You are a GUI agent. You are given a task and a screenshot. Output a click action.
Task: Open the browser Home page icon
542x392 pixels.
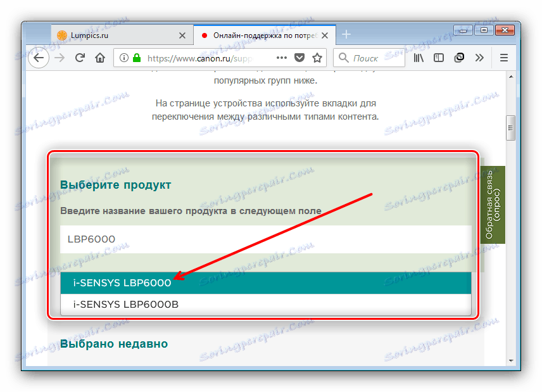pyautogui.click(x=100, y=58)
